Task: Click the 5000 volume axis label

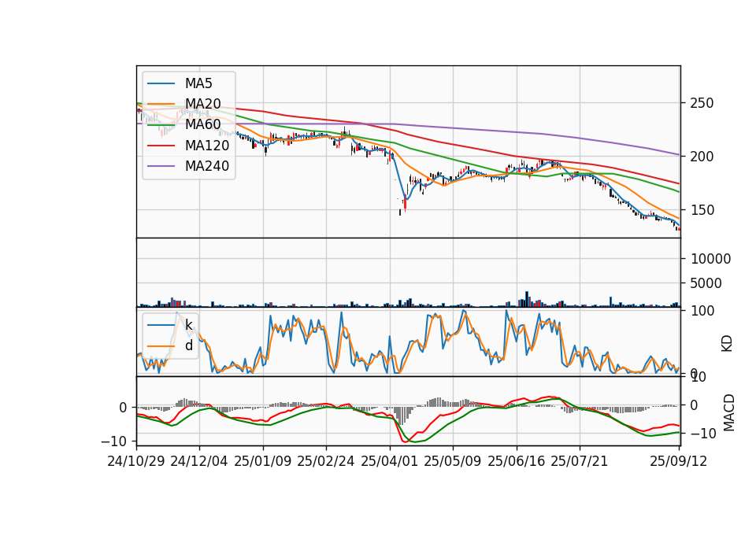Action: pyautogui.click(x=706, y=283)
